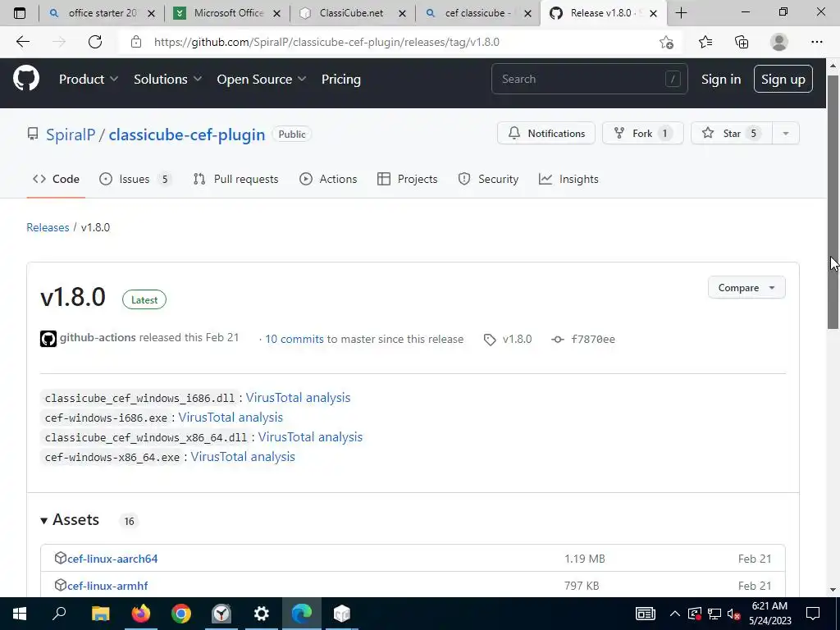Switch to Microsoft Edge taskbar icon
Image resolution: width=840 pixels, height=630 pixels.
302,614
